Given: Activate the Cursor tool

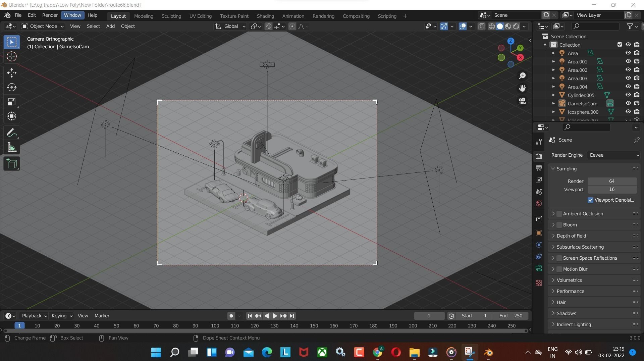Looking at the screenshot, I should pos(12,56).
